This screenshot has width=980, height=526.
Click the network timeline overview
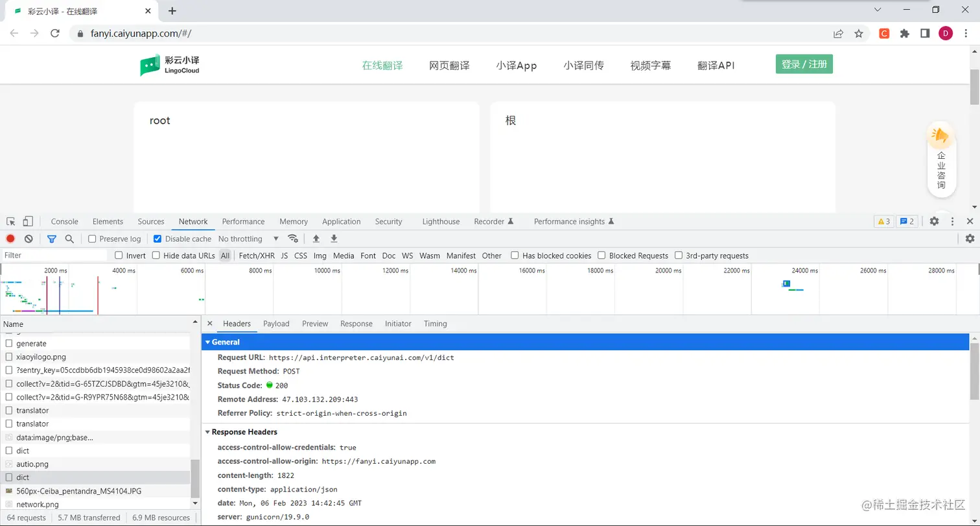click(490, 289)
